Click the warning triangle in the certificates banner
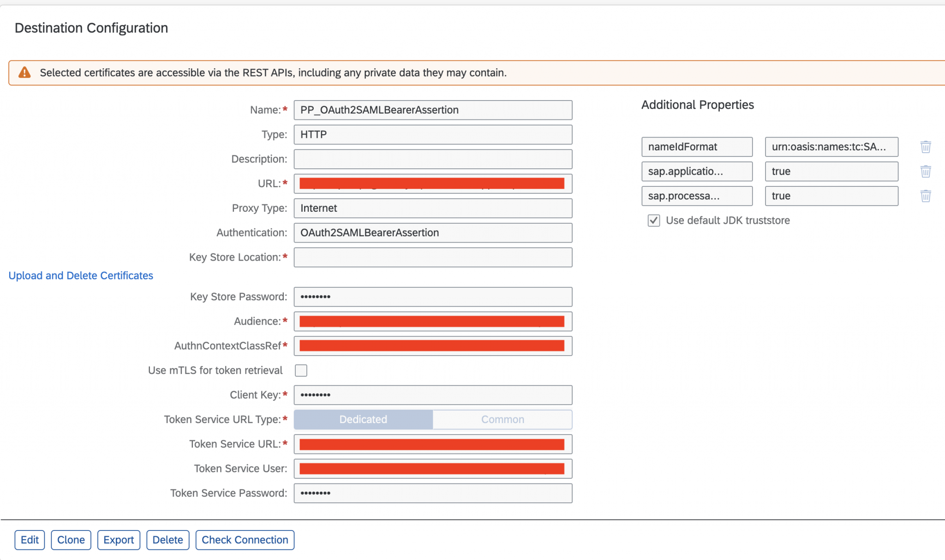Viewport: 945px width, 560px height. click(24, 72)
